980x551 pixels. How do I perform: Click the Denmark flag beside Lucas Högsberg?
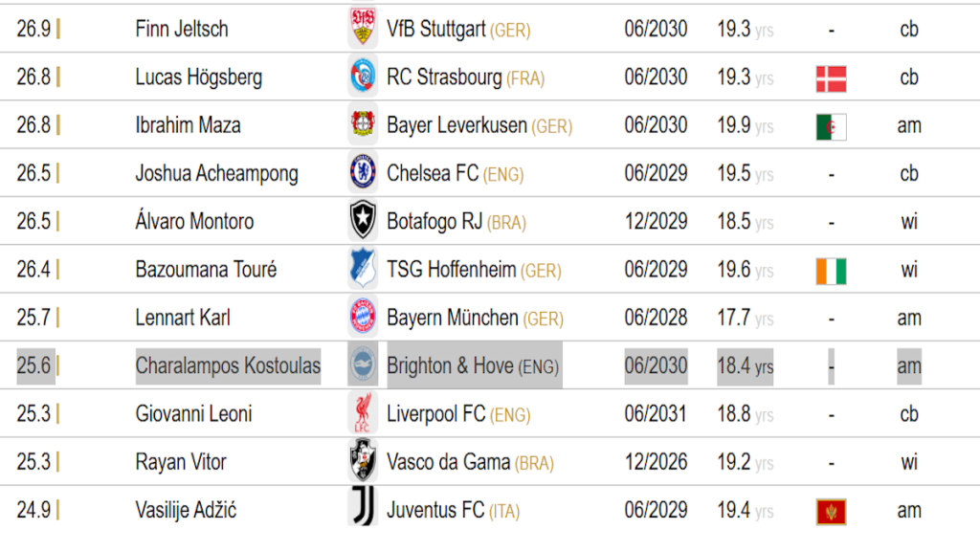[x=831, y=78]
